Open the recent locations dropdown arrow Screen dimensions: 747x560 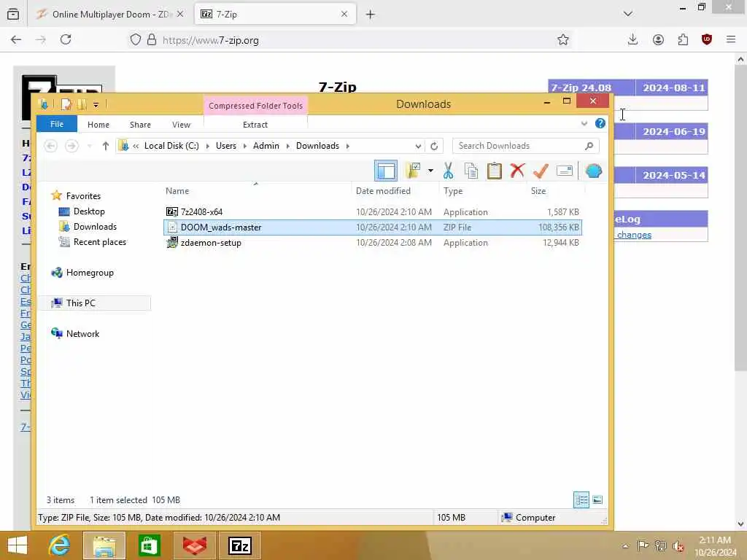pyautogui.click(x=90, y=146)
